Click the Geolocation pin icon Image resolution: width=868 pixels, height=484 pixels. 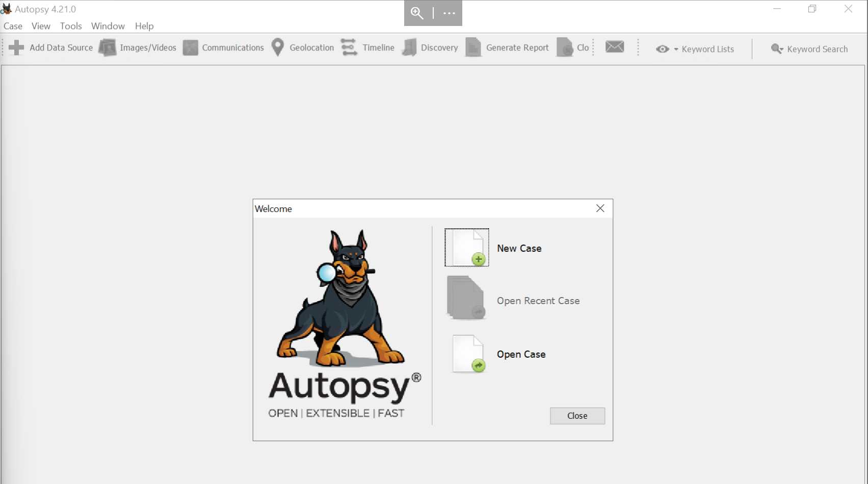coord(278,47)
